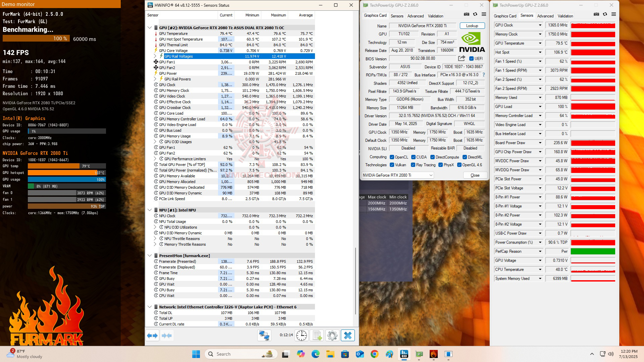Open the Hot Spot sensor dropdown arrow
The height and width of the screenshot is (362, 644).
[x=540, y=52]
